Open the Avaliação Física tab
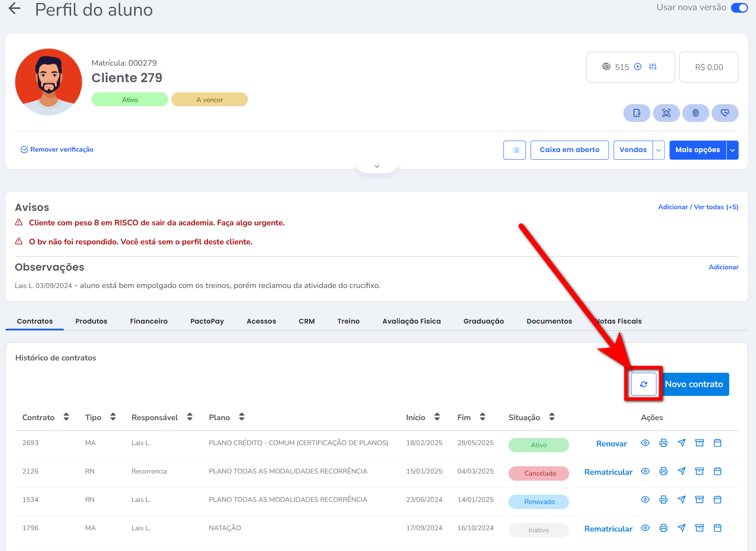 click(x=411, y=321)
